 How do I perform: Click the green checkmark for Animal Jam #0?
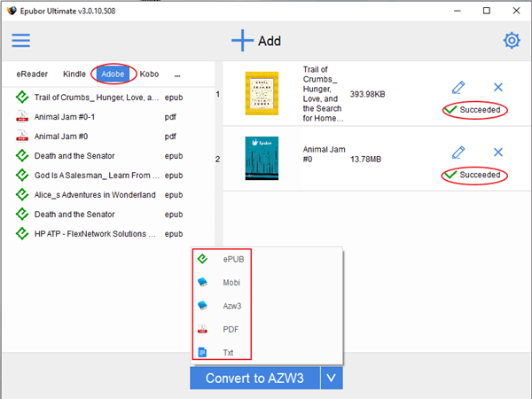coord(450,175)
